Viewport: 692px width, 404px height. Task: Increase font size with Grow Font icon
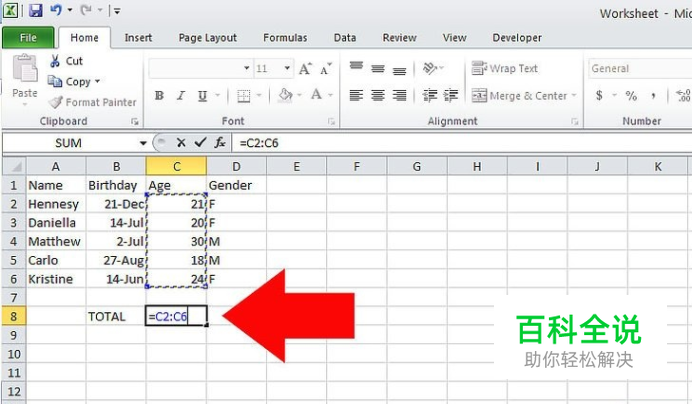[305, 68]
